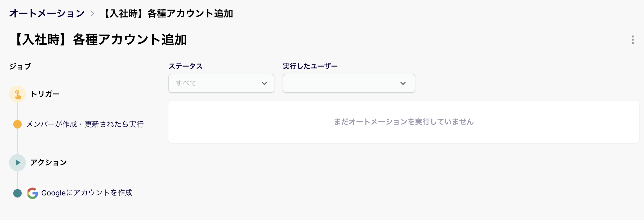Click the page title 【入社時】各種アカウント追加
This screenshot has width=644, height=220.
[x=100, y=40]
